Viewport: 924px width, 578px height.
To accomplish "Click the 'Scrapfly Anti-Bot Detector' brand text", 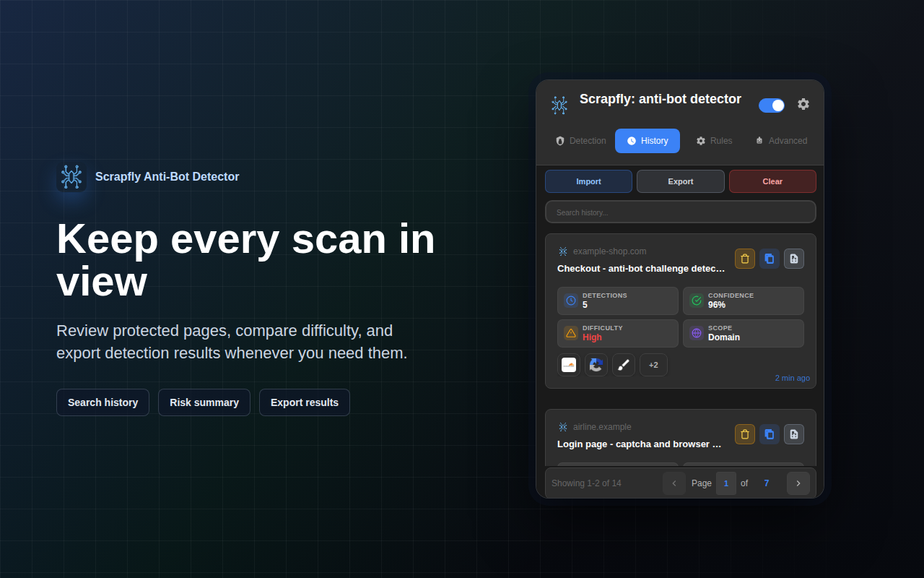I will click(x=167, y=177).
